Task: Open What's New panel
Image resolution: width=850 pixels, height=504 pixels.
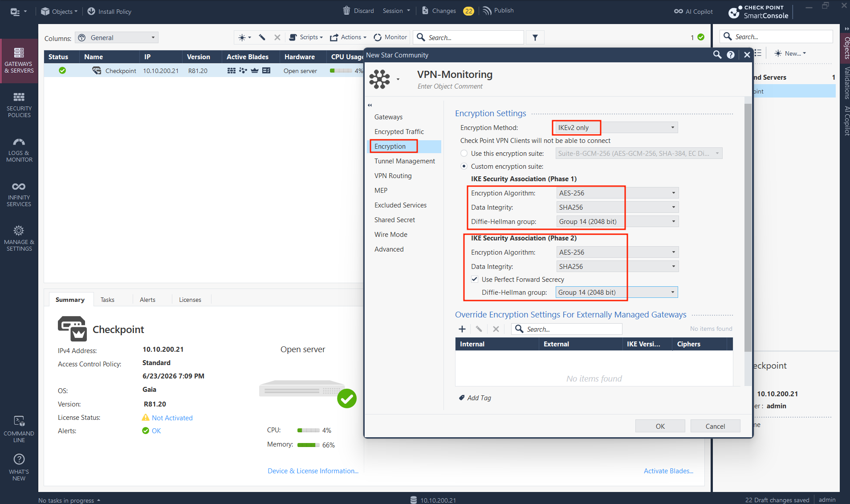Action: click(x=19, y=467)
